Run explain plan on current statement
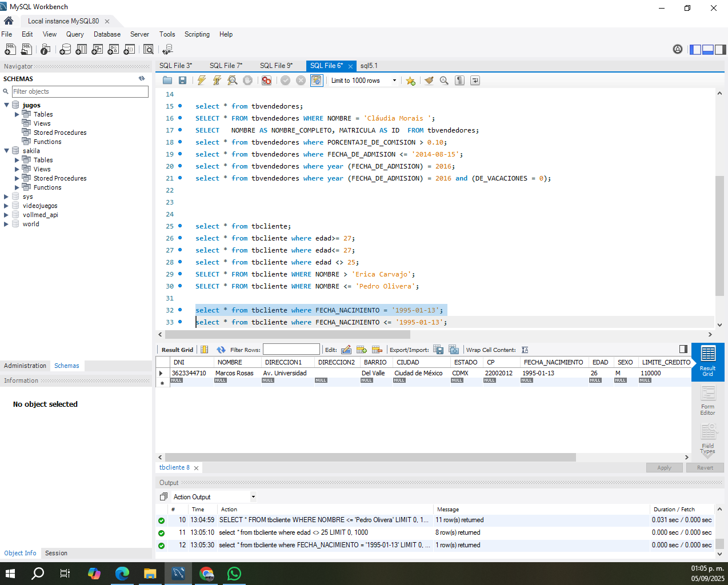The height and width of the screenshot is (585, 728). pyautogui.click(x=232, y=81)
